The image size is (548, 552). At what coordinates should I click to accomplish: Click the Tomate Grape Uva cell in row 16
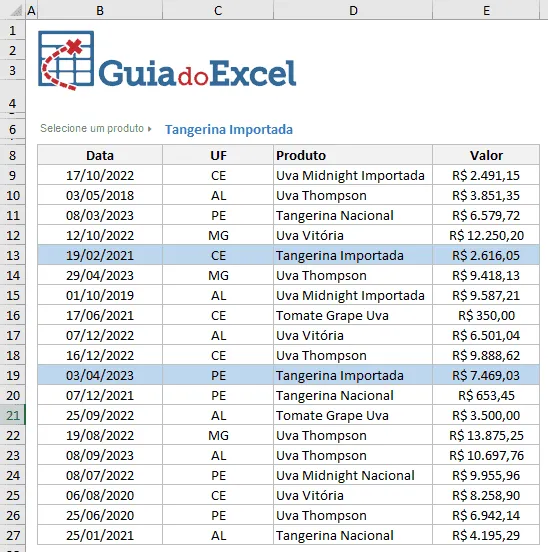tap(353, 315)
